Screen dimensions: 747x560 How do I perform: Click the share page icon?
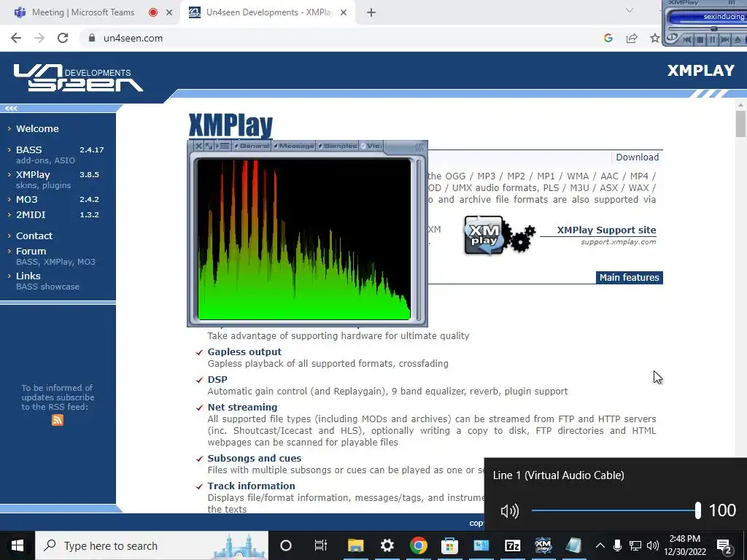(x=632, y=38)
